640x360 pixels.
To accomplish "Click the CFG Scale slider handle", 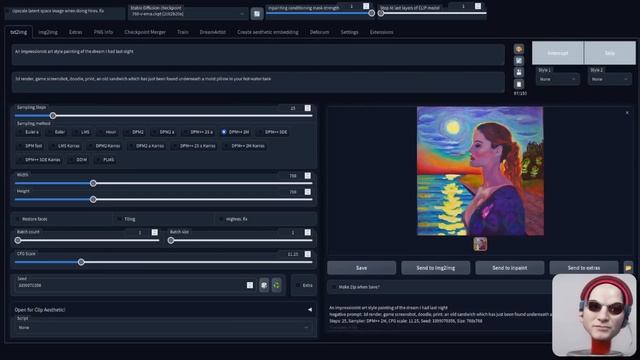I will (x=81, y=262).
